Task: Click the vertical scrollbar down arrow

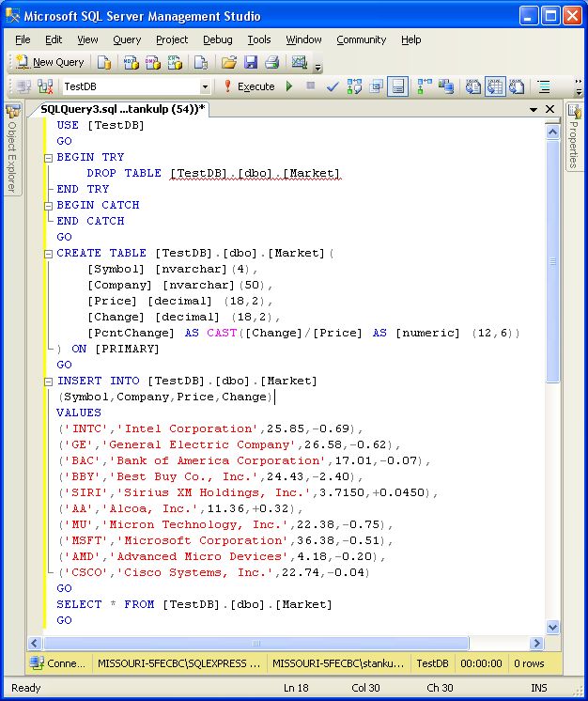Action: point(552,627)
